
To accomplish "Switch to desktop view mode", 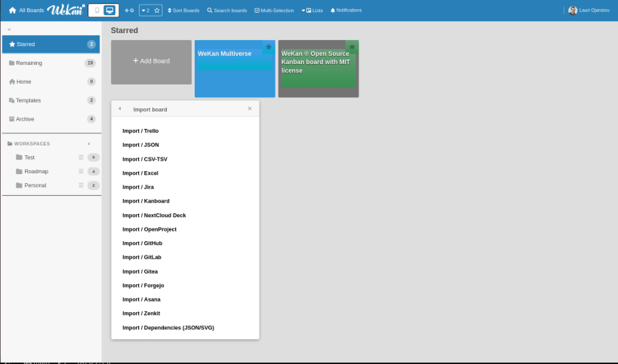I will [x=110, y=11].
